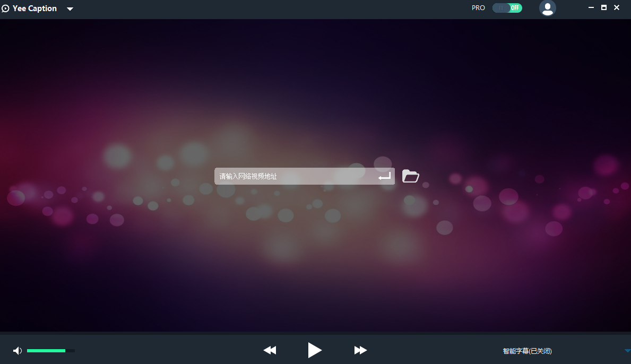Image resolution: width=631 pixels, height=364 pixels.
Task: Focus the network video URL input field
Action: (295, 176)
